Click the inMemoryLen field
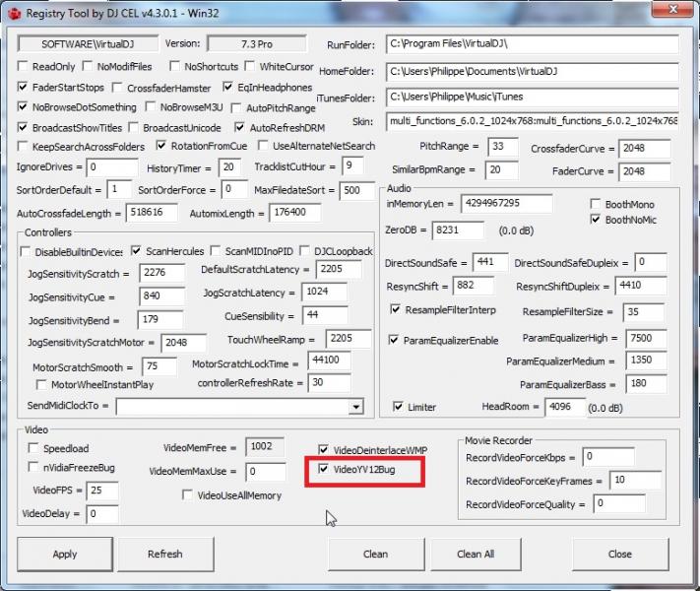 [506, 204]
